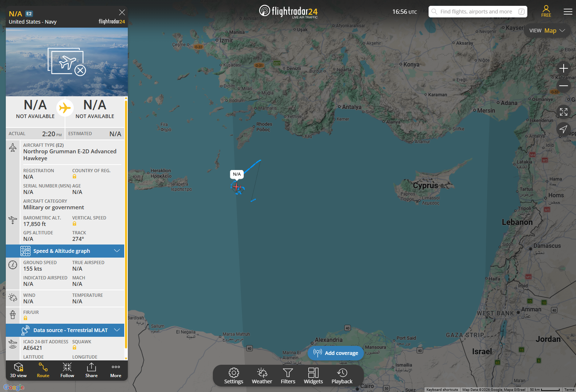Open flight Playback

pyautogui.click(x=342, y=376)
